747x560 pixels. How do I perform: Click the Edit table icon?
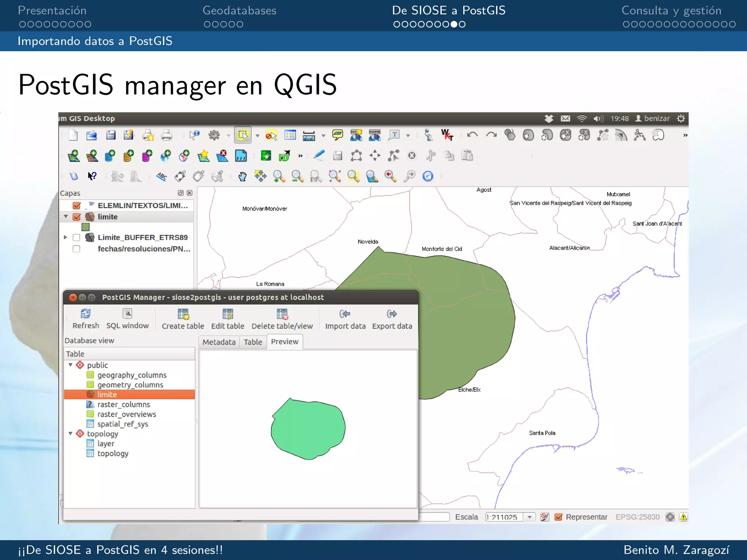pyautogui.click(x=228, y=314)
